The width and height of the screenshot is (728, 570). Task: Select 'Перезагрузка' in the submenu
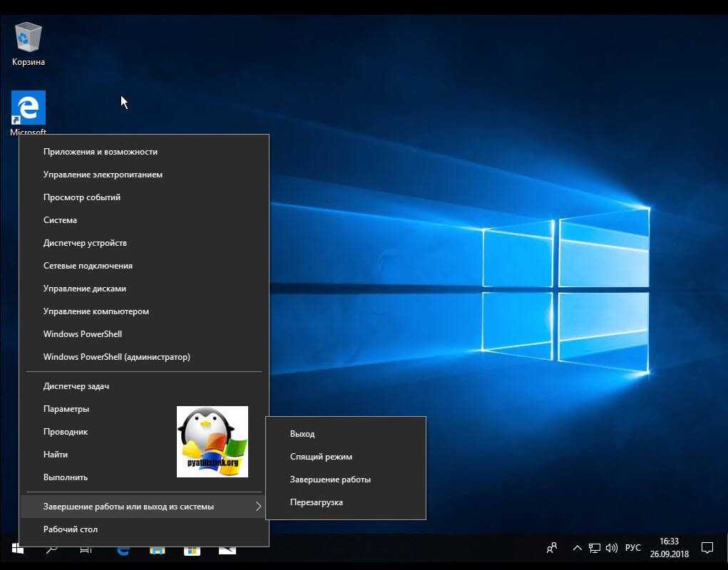click(x=316, y=502)
